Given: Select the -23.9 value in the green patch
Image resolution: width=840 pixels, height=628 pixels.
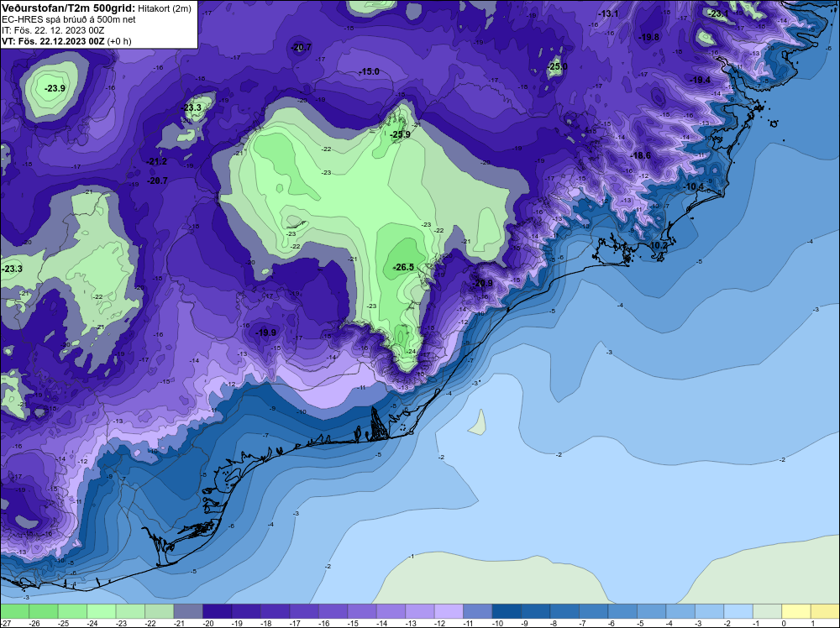Looking at the screenshot, I should coord(55,88).
